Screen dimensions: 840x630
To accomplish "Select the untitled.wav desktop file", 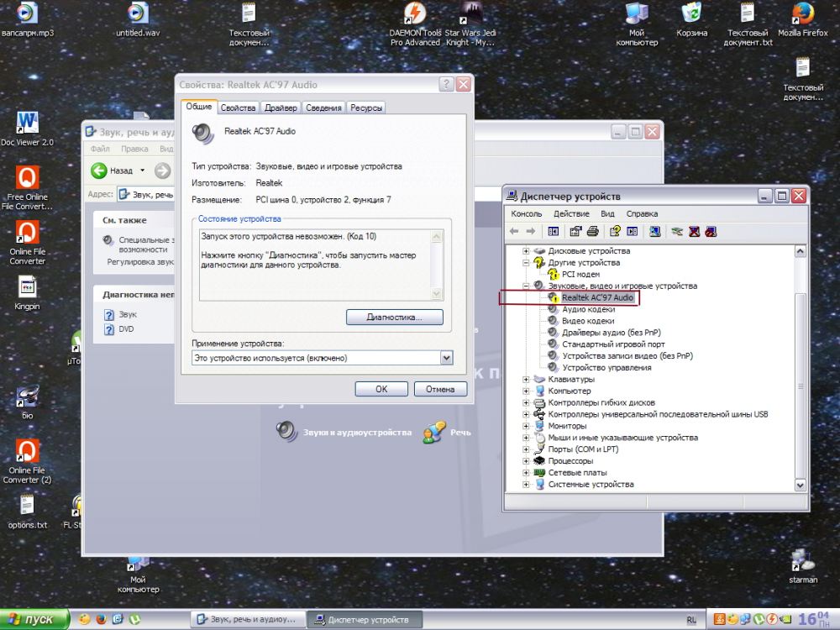I will pos(138,20).
